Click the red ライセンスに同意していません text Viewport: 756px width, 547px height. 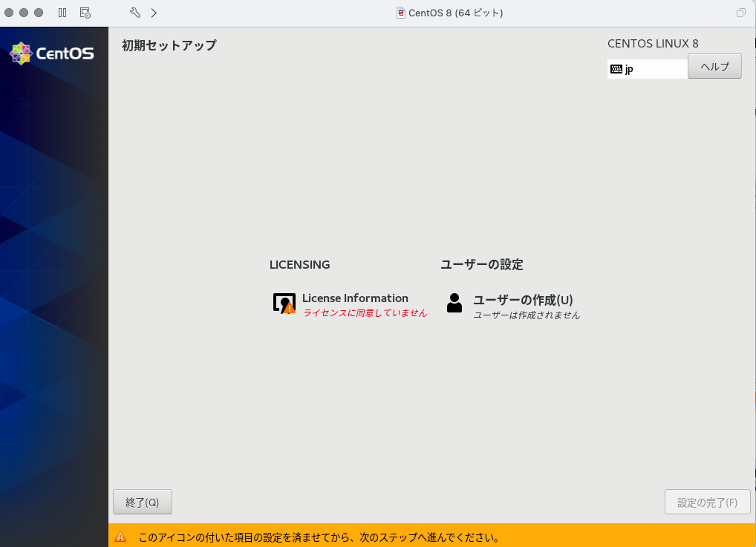coord(363,313)
